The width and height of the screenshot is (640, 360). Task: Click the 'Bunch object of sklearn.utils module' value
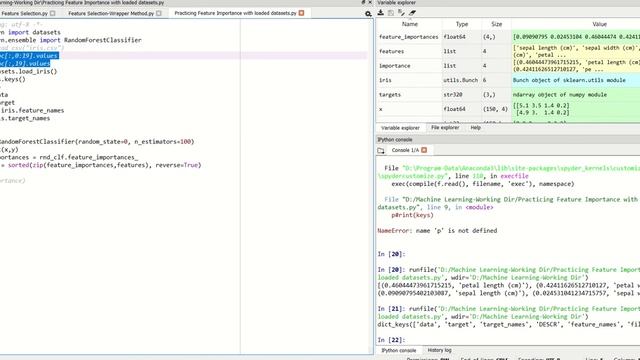click(x=569, y=80)
